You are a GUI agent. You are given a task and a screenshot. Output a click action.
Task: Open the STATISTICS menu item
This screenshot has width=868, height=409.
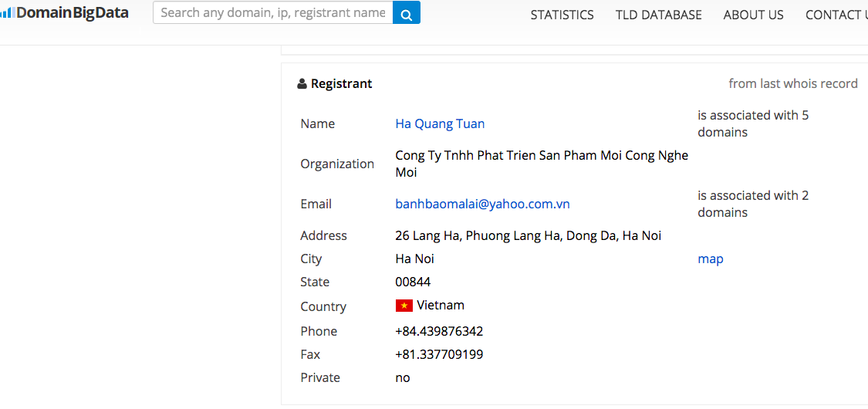562,15
